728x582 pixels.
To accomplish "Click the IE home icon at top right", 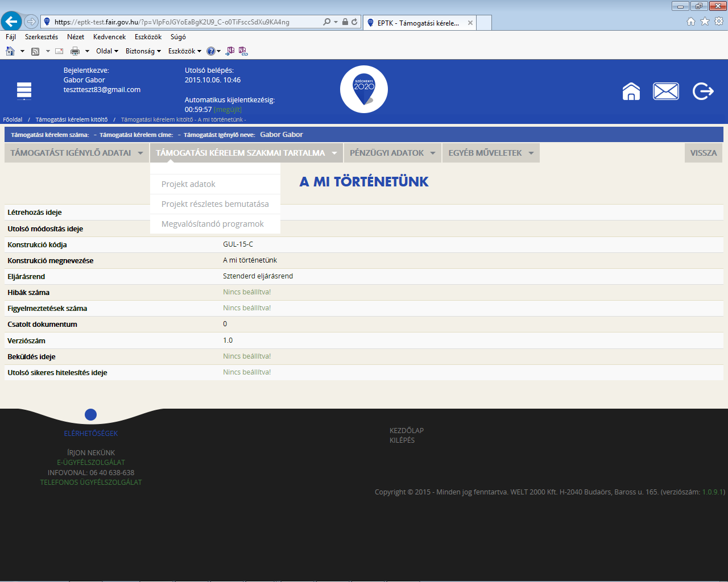I will pos(691,22).
